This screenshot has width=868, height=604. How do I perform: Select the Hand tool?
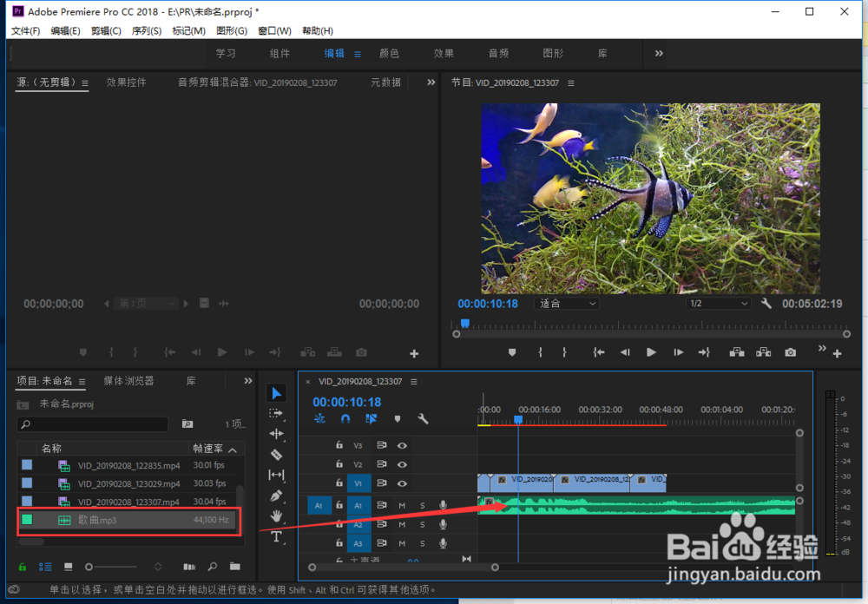276,516
